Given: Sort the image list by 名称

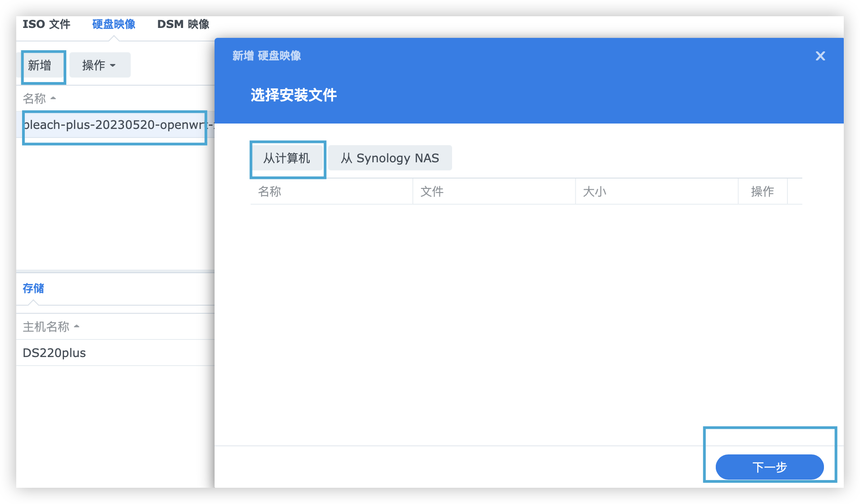Looking at the screenshot, I should [x=35, y=98].
